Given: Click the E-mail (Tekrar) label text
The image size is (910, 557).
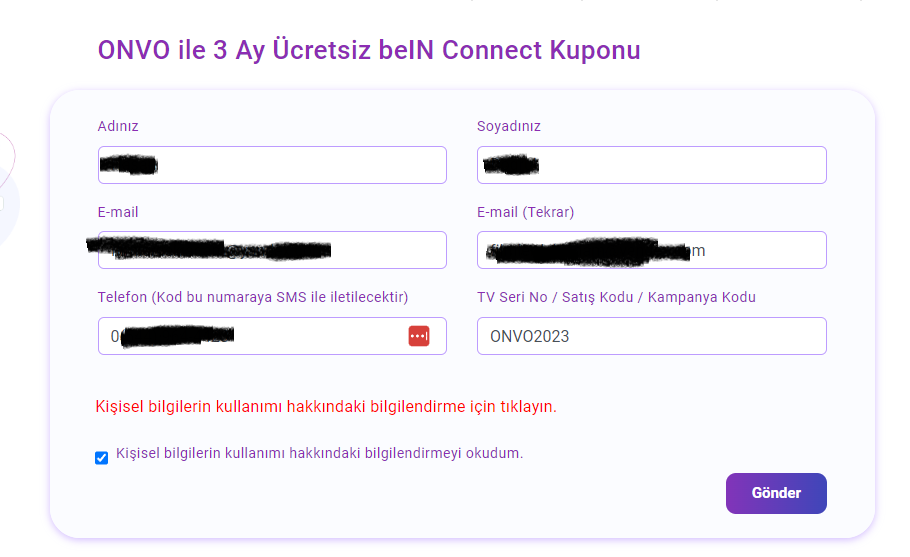Looking at the screenshot, I should 526,212.
